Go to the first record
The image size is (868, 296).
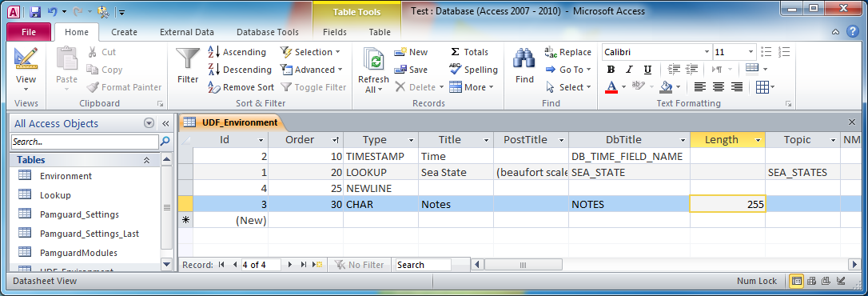click(x=221, y=265)
